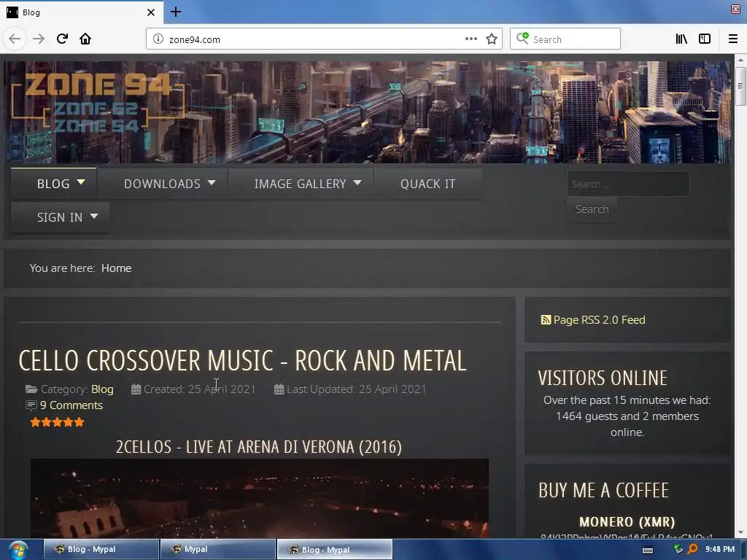Expand the IMAGE GALLERY dropdown arrow
Viewport: 747px width, 560px height.
[x=357, y=182]
